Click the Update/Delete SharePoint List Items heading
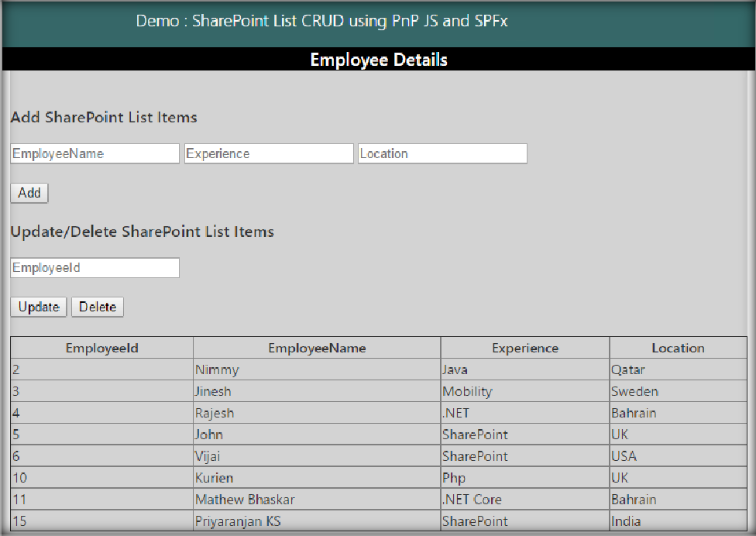Image resolution: width=756 pixels, height=536 pixels. tap(143, 232)
